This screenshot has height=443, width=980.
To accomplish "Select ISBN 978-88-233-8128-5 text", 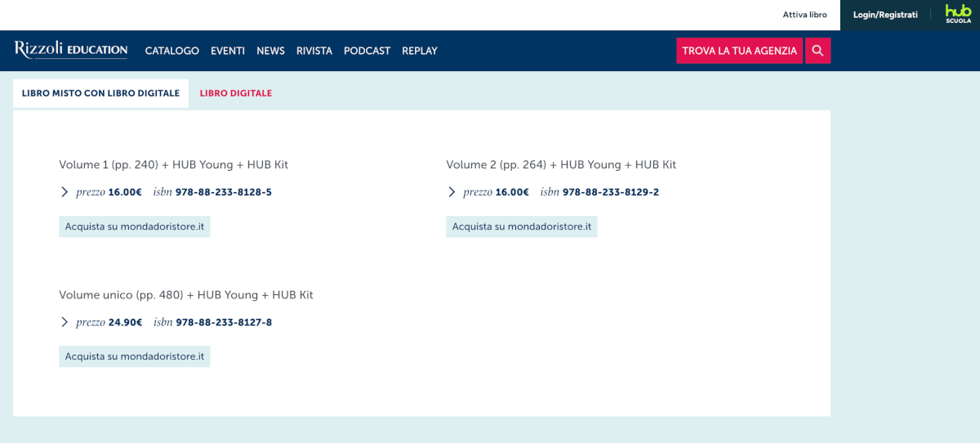I will [224, 192].
